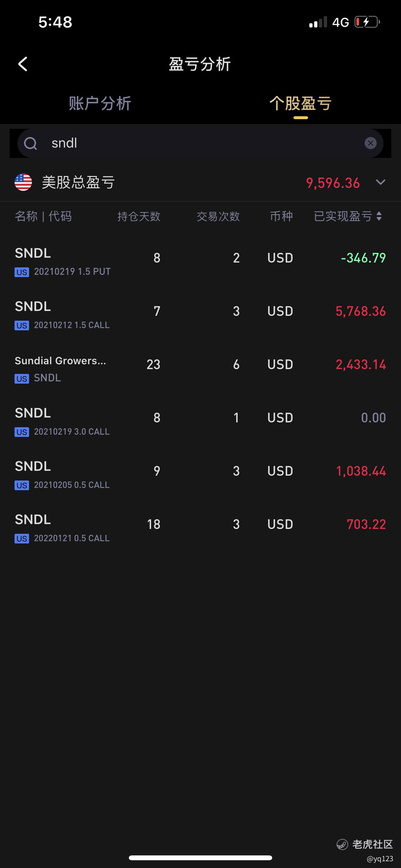Tap the 老虎社区 watermark logo

(x=365, y=844)
